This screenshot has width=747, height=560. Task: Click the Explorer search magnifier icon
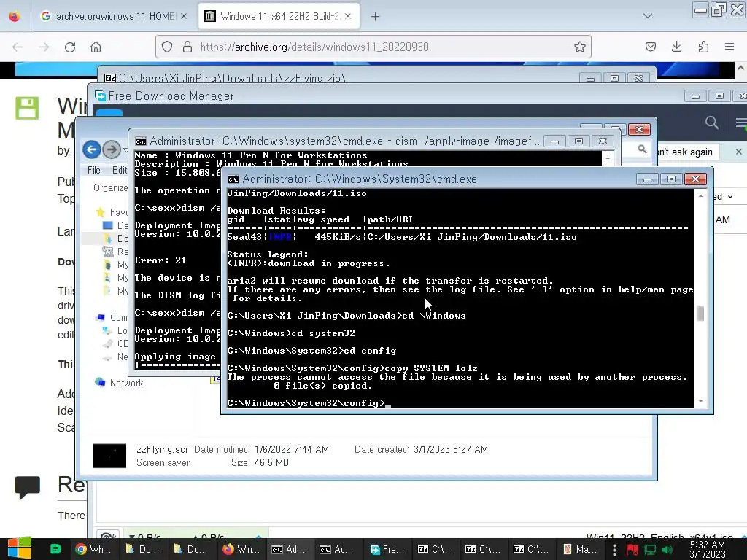coord(642,149)
